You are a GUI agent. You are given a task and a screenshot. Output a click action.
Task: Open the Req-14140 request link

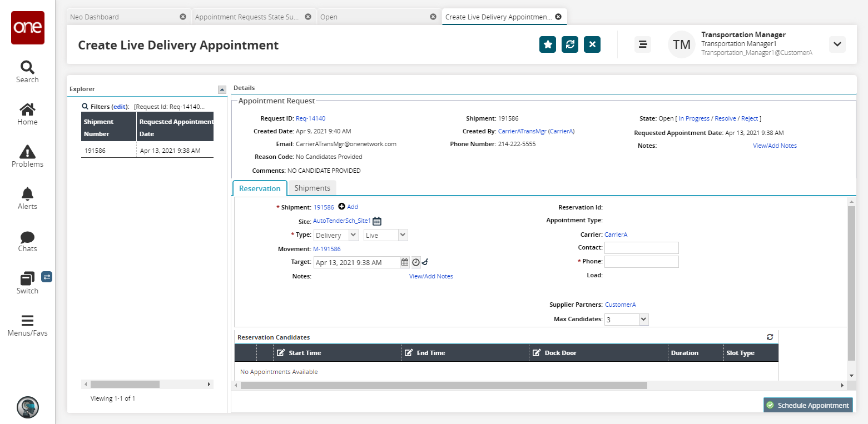click(x=310, y=118)
